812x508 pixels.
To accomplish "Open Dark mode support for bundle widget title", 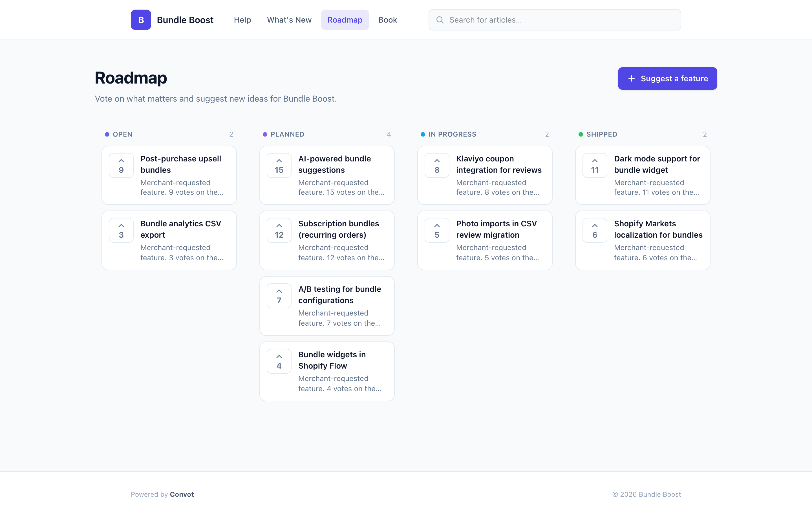I will 657,164.
